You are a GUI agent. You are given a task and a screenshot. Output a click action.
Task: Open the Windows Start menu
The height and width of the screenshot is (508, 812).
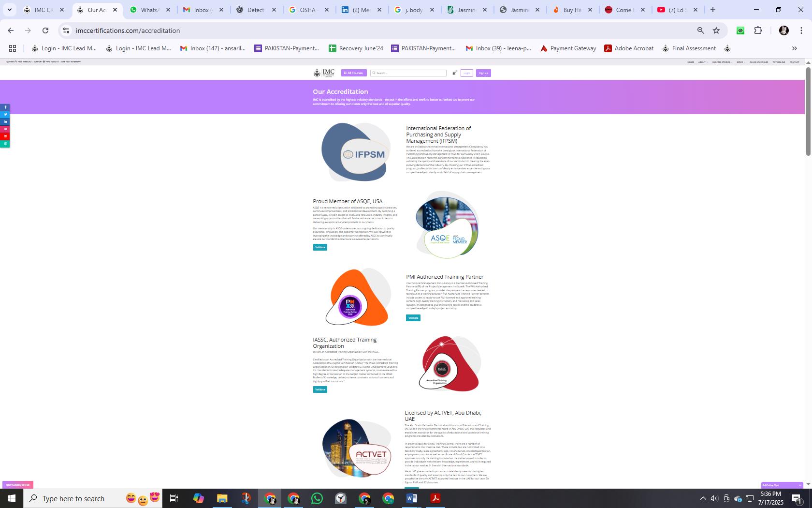pyautogui.click(x=12, y=498)
